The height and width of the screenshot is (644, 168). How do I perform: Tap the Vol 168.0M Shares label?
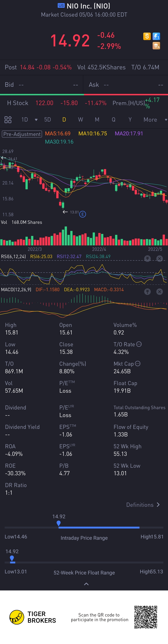(x=21, y=222)
